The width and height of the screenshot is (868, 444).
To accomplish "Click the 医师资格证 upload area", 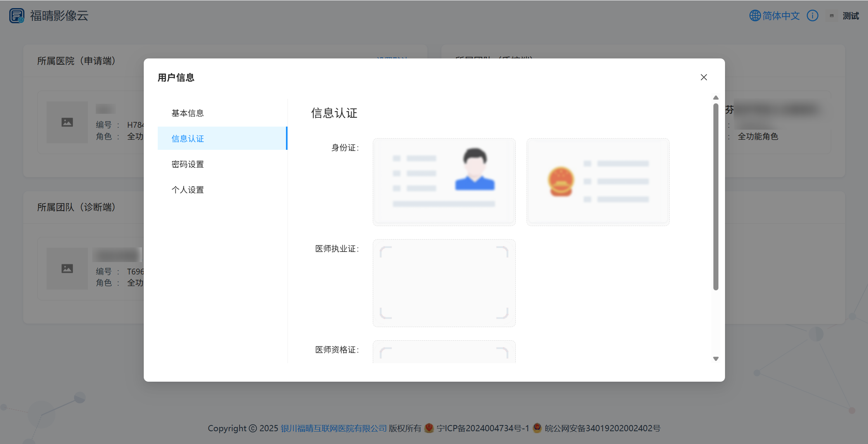I will pos(444,352).
